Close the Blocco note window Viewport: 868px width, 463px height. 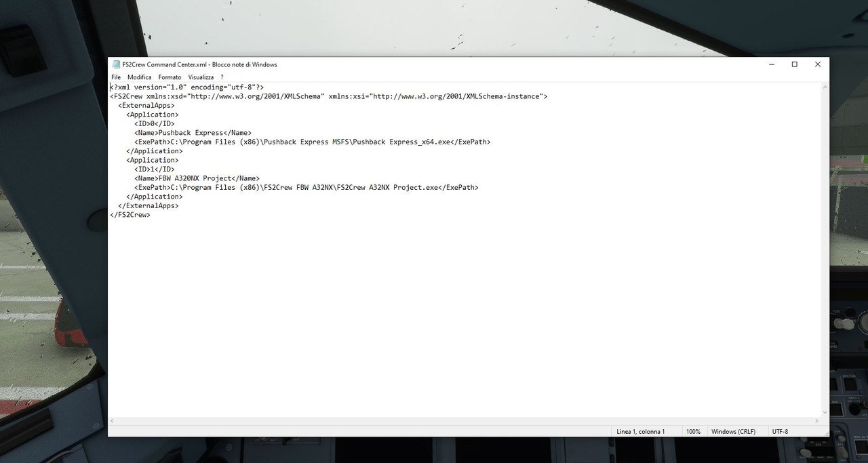(817, 64)
